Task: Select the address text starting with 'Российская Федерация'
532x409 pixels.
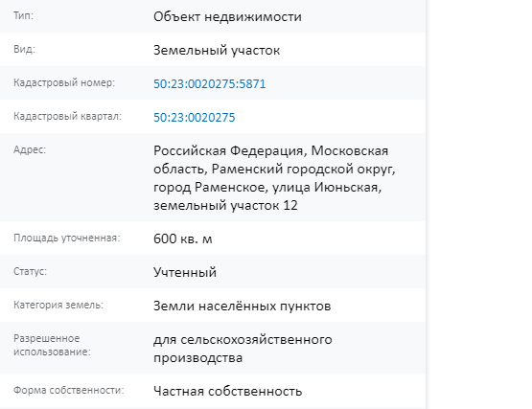Action: pyautogui.click(x=274, y=178)
